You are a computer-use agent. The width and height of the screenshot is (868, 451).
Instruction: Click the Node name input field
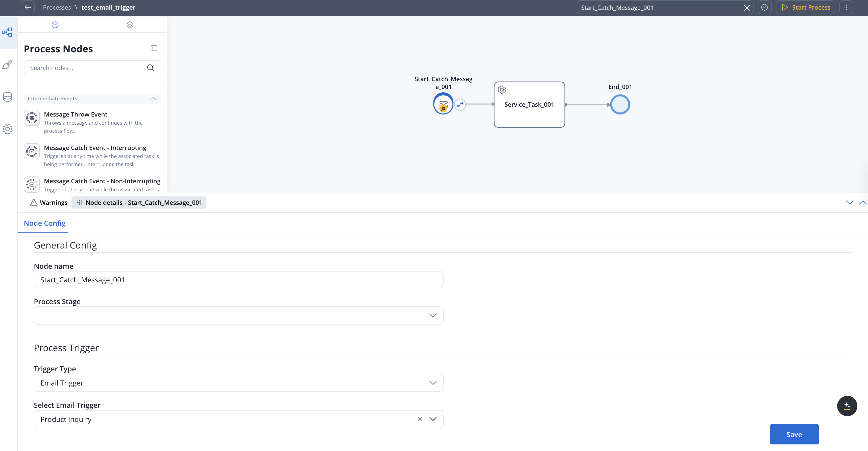tap(238, 280)
